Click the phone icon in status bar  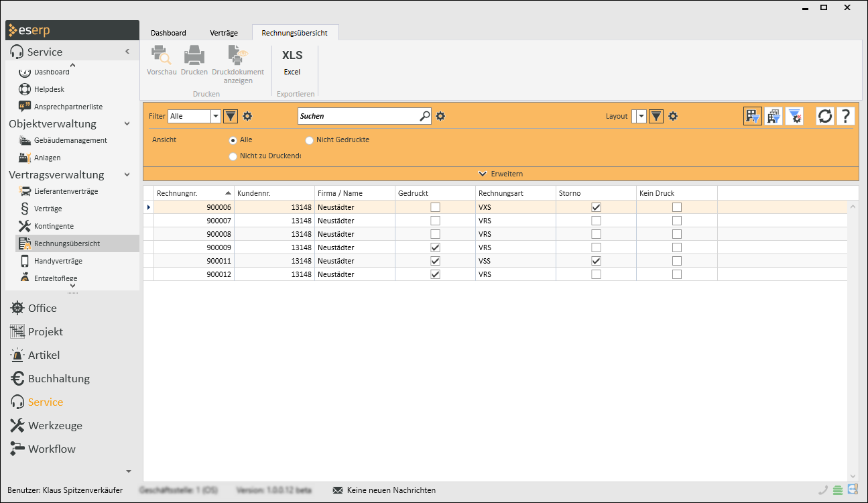(x=823, y=490)
